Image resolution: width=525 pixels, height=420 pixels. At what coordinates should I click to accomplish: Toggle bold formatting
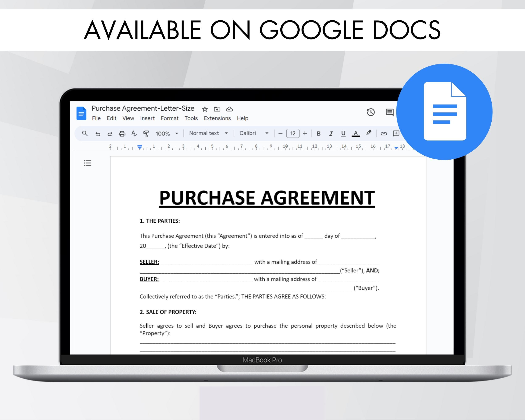pos(319,133)
